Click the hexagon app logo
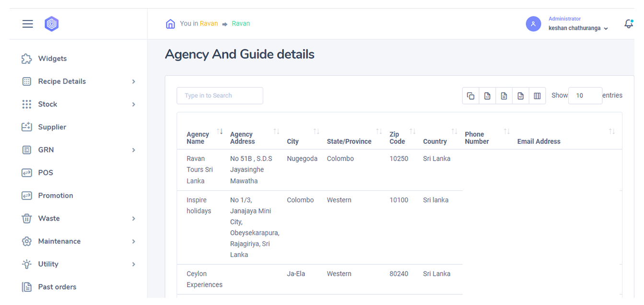Viewport: 644px width, 305px height. click(x=51, y=24)
